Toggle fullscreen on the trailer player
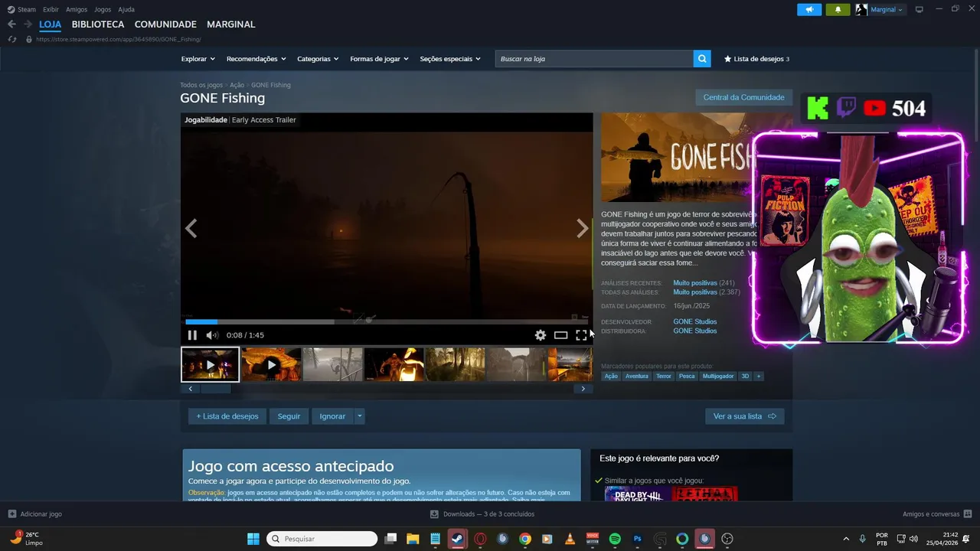Viewport: 980px width, 551px height. pyautogui.click(x=582, y=335)
